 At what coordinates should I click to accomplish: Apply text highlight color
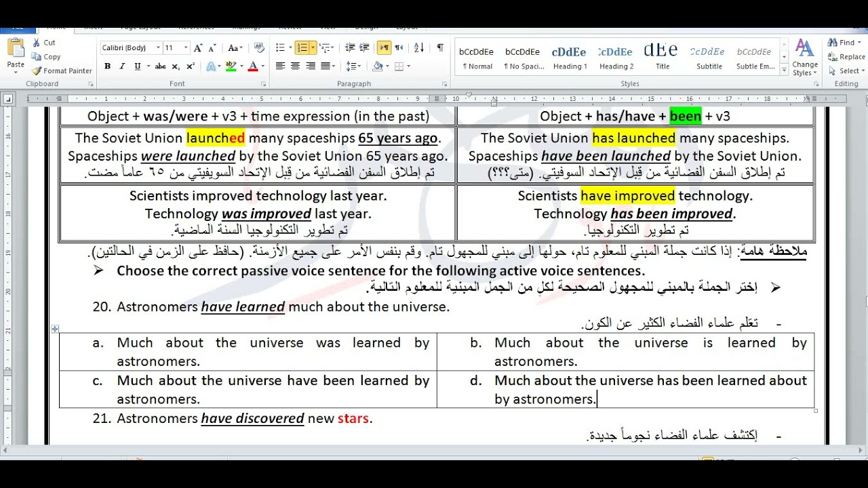231,66
